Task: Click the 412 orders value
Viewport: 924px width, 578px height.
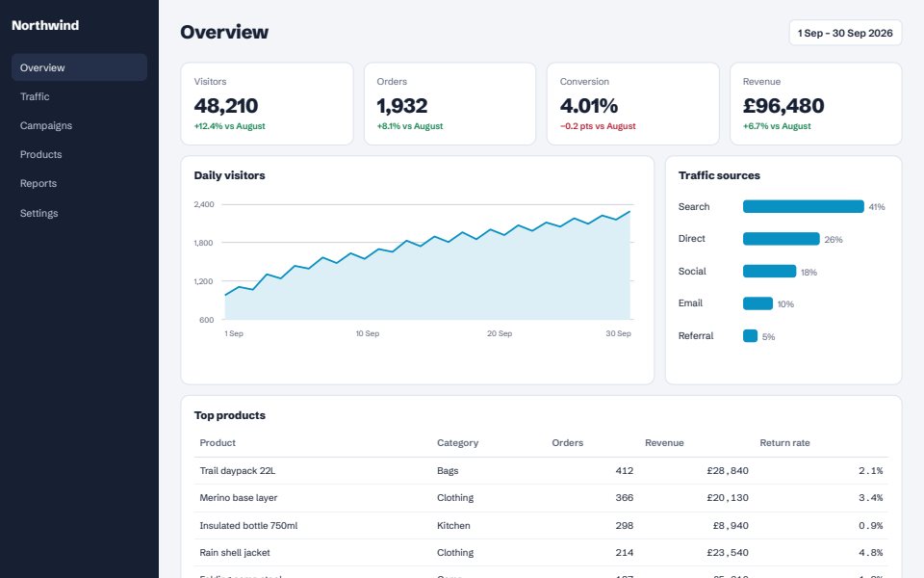Action: 624,471
